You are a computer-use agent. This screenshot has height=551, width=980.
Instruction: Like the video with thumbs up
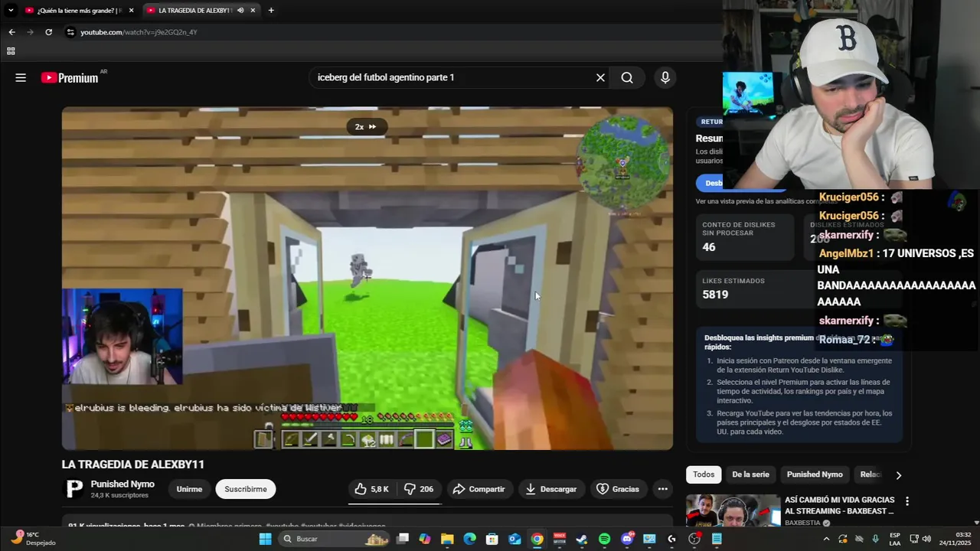[371, 489]
